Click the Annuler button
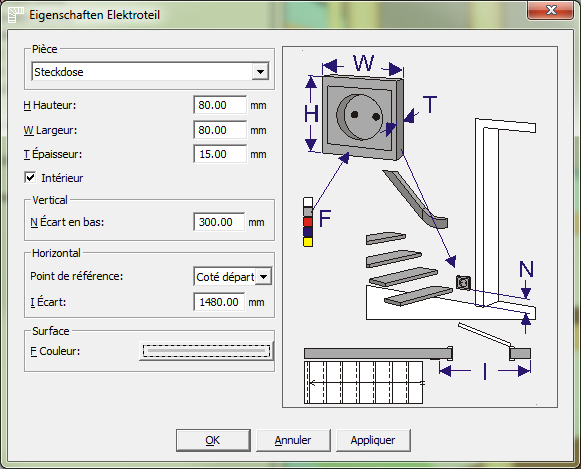The height and width of the screenshot is (469, 581). 293,440
